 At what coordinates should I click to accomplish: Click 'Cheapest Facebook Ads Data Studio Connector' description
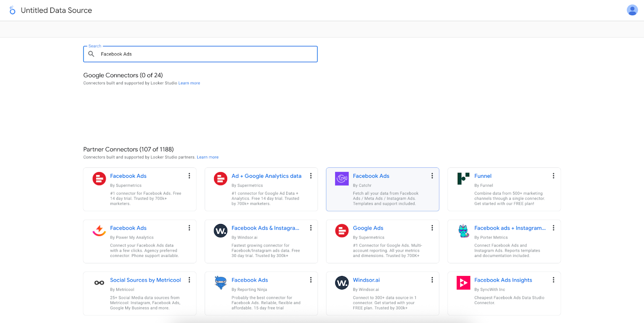tap(509, 300)
